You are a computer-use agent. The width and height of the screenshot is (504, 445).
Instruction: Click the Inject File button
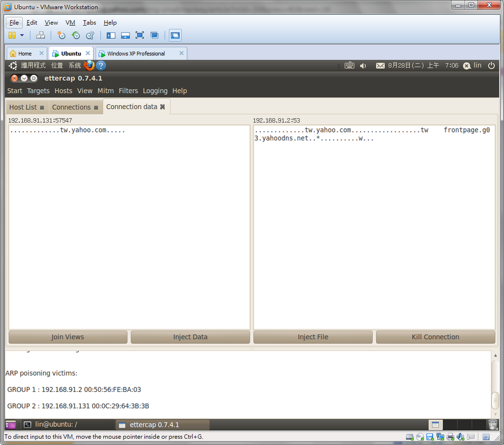313,337
